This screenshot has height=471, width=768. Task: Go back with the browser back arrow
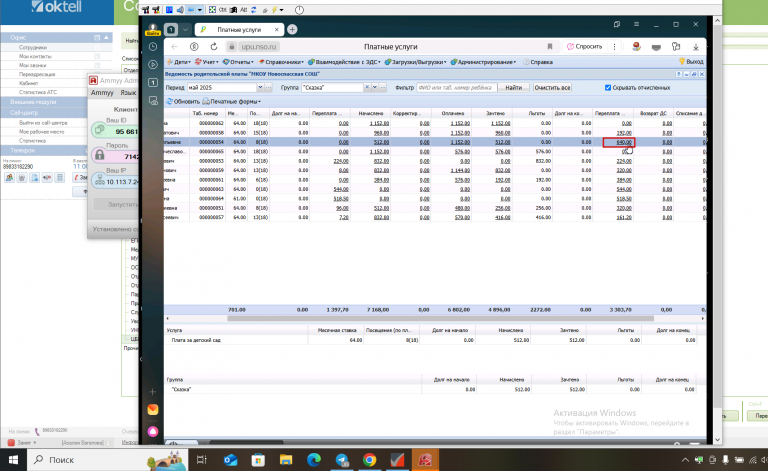pyautogui.click(x=174, y=47)
